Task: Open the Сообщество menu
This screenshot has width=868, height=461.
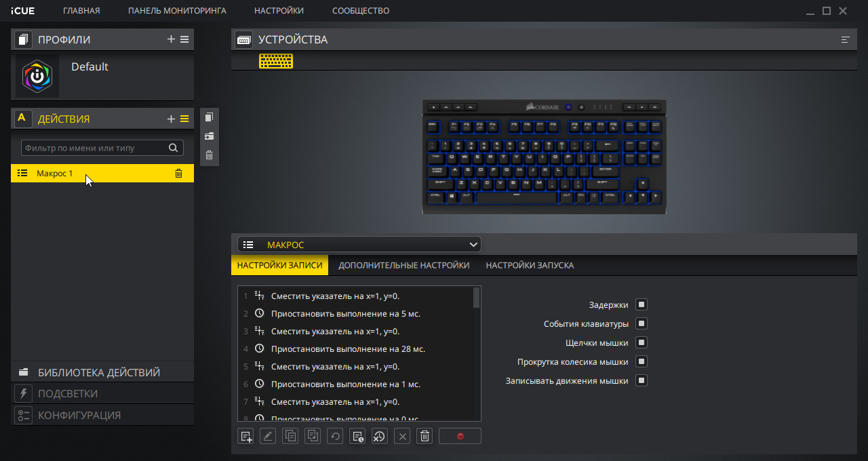Action: click(361, 11)
